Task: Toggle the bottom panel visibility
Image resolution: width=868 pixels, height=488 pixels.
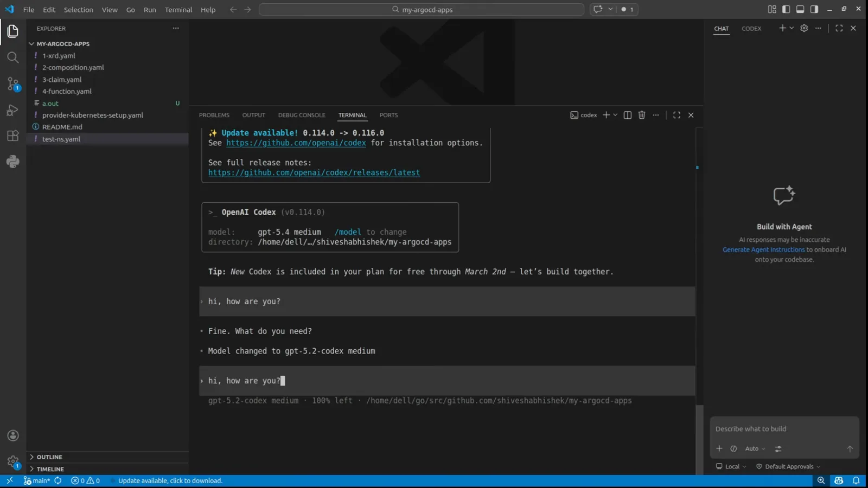Action: coord(800,9)
